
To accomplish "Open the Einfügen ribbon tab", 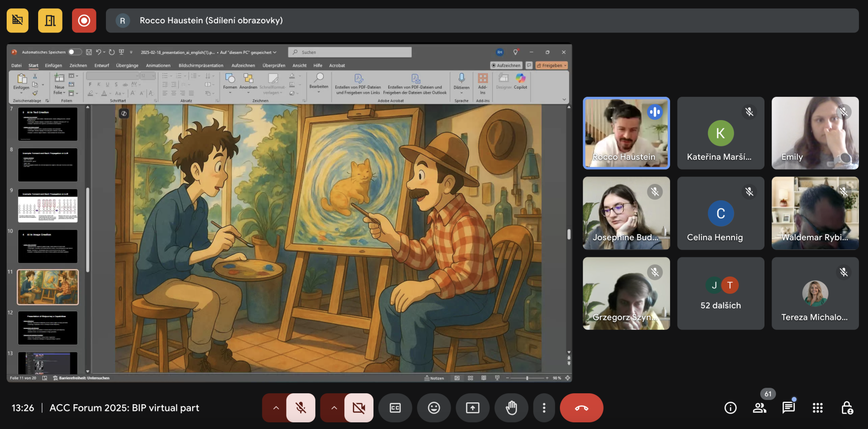I will coord(53,66).
